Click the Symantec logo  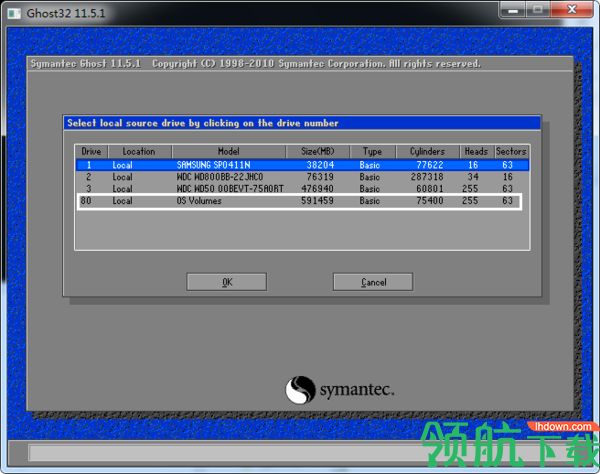tap(339, 390)
